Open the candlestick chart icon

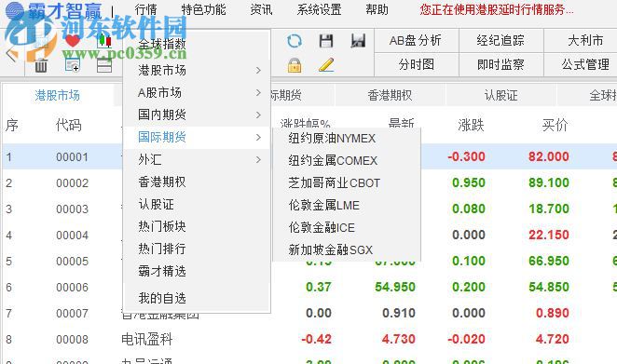coord(104,40)
